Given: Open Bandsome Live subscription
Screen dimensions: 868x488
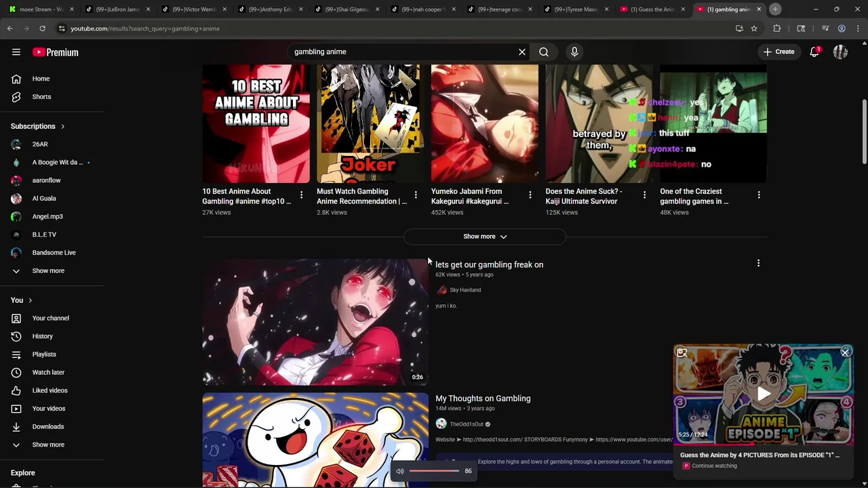Looking at the screenshot, I should [x=52, y=253].
